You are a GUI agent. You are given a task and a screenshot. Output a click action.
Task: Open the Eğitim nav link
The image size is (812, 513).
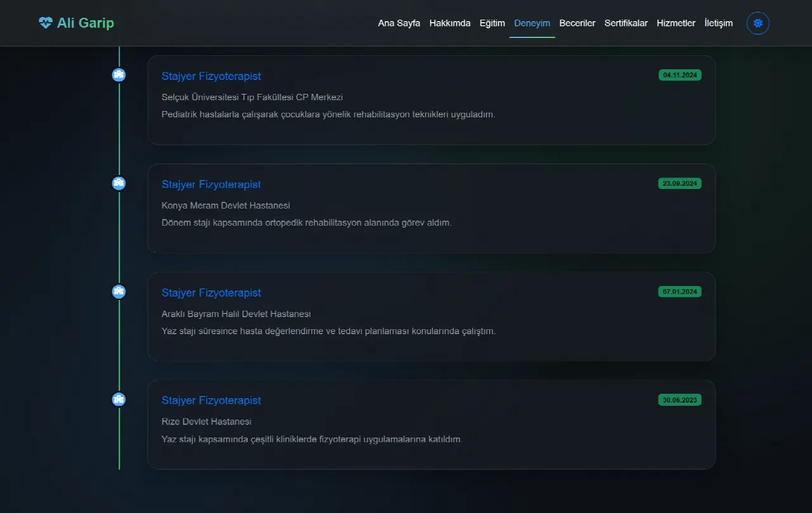(492, 23)
